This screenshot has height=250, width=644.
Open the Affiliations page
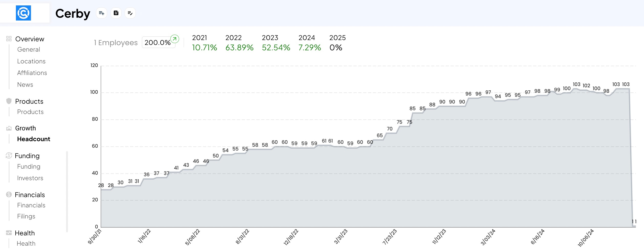click(x=32, y=73)
